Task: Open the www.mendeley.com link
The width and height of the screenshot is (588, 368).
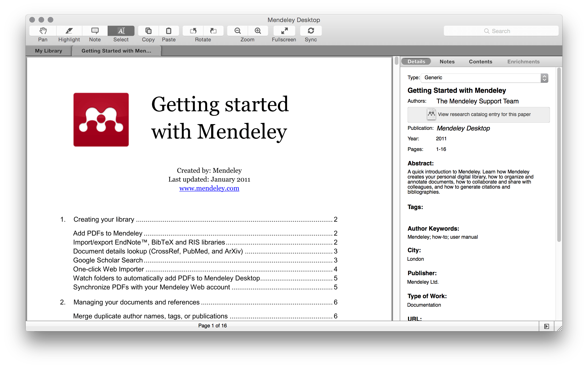Action: pos(209,188)
